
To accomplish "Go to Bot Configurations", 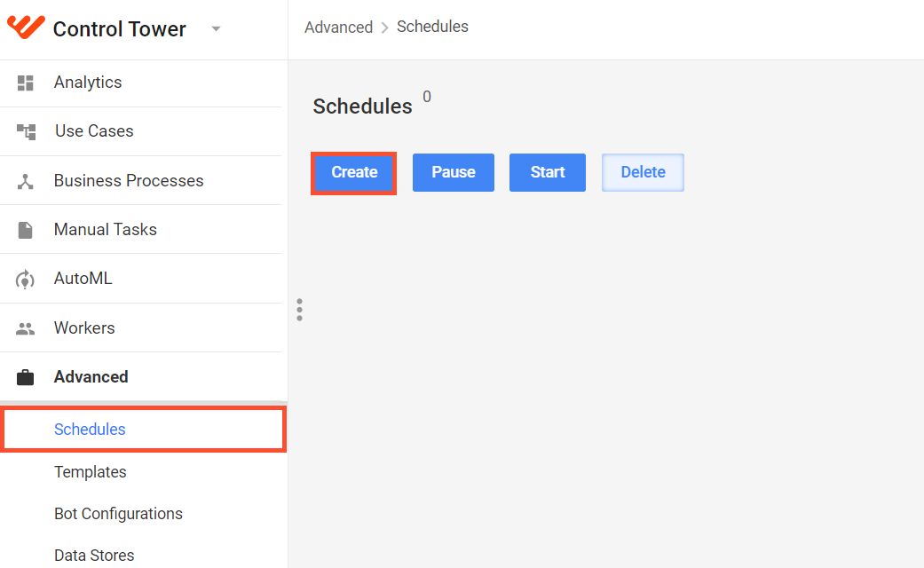I will (x=118, y=514).
